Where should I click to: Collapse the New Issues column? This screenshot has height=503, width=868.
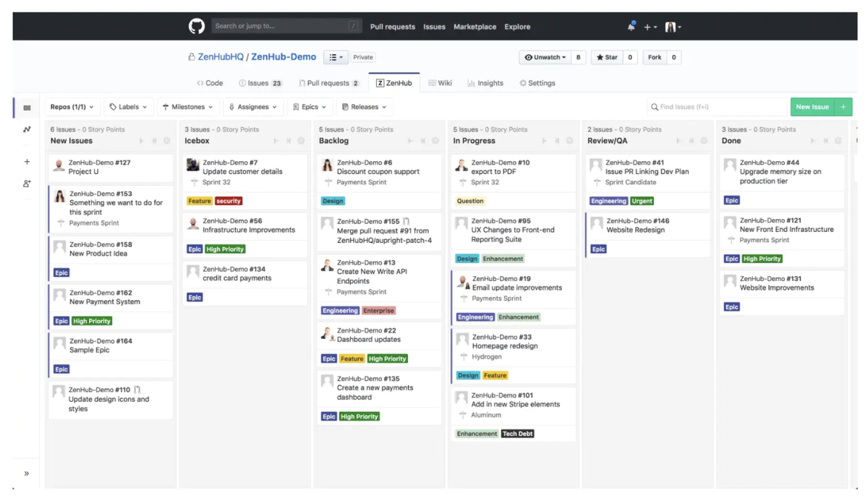154,141
